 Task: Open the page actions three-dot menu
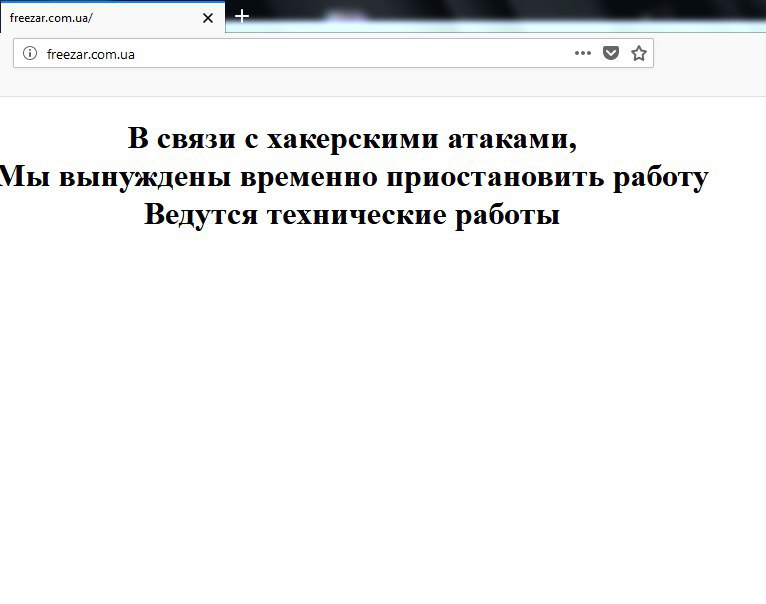pos(583,53)
